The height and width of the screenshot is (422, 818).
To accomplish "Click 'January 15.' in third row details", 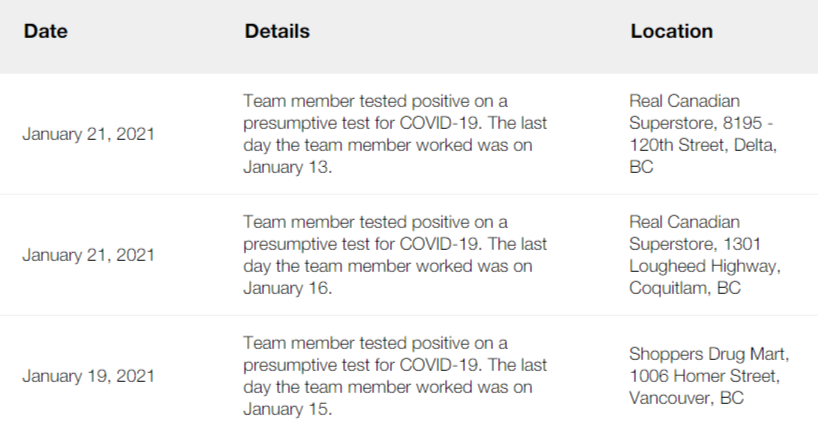I will [287, 409].
